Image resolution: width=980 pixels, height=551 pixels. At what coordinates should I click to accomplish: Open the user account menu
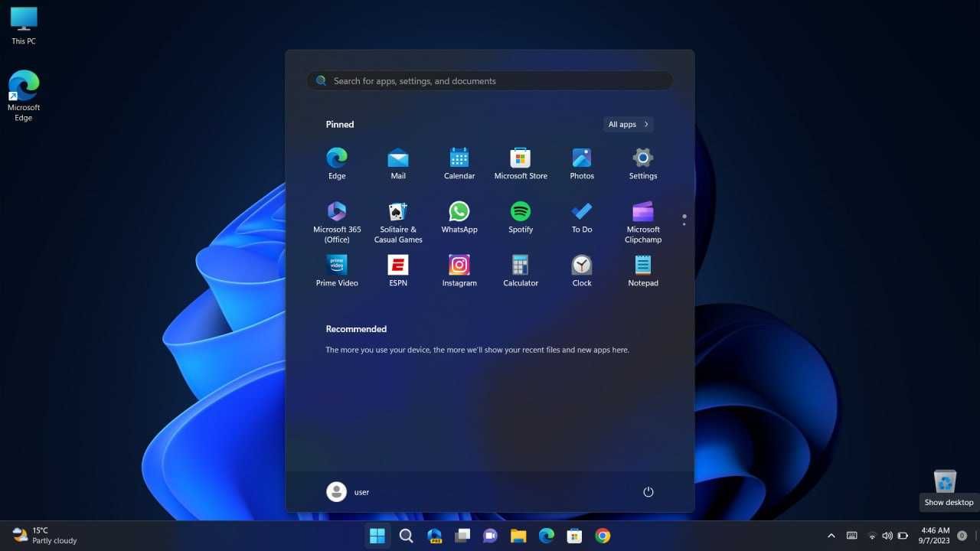coord(348,492)
